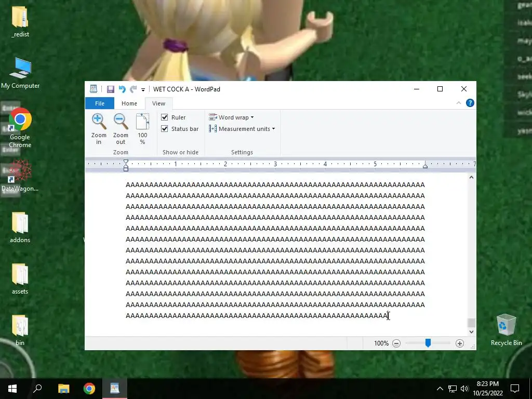Screen dimensions: 532x399
Task: Select the bin folder on desktop
Action: pos(20,330)
